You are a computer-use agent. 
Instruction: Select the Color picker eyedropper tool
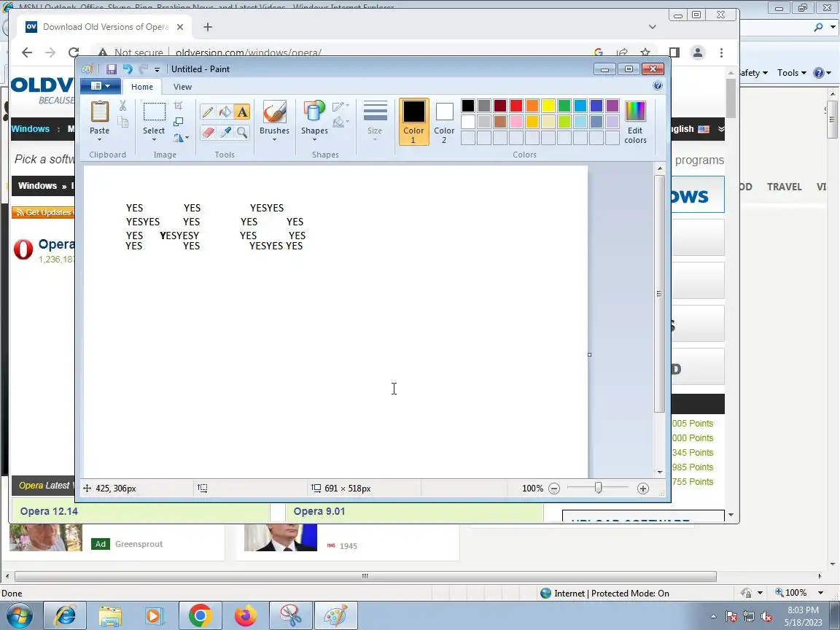225,132
